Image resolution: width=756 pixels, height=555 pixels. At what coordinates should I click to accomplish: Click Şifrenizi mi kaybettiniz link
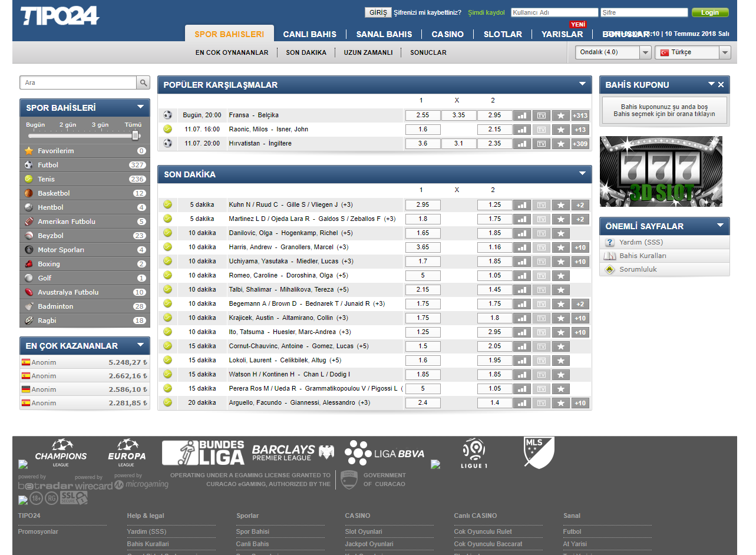pyautogui.click(x=427, y=12)
